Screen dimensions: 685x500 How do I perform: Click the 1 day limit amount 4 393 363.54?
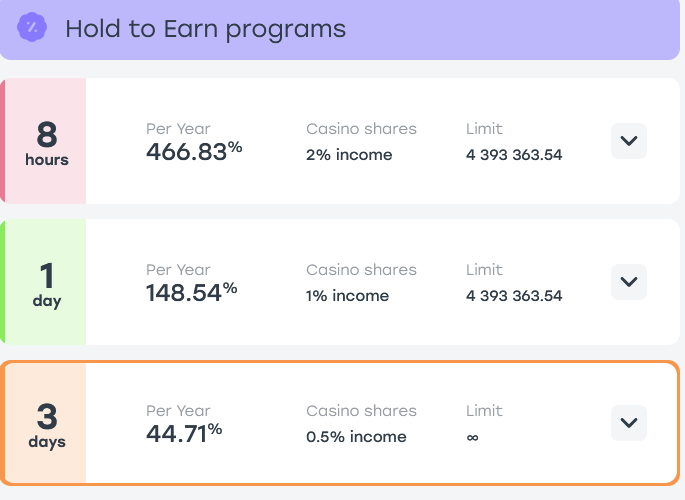point(514,296)
